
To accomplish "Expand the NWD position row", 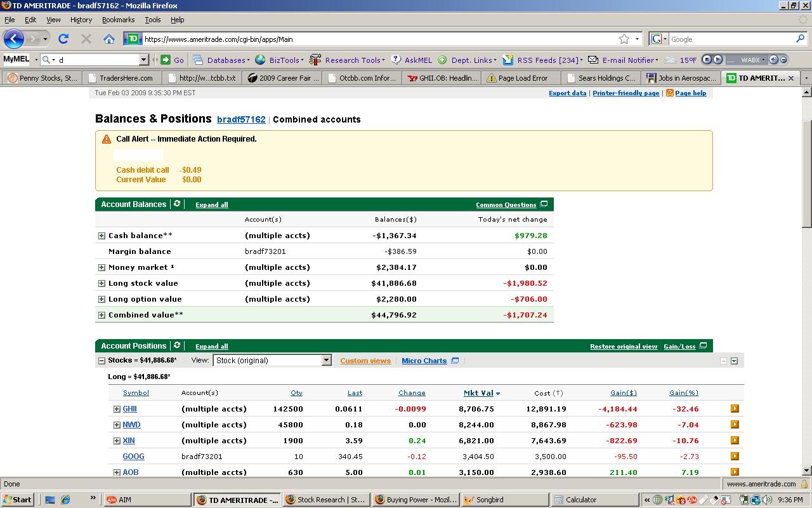I will (x=117, y=425).
